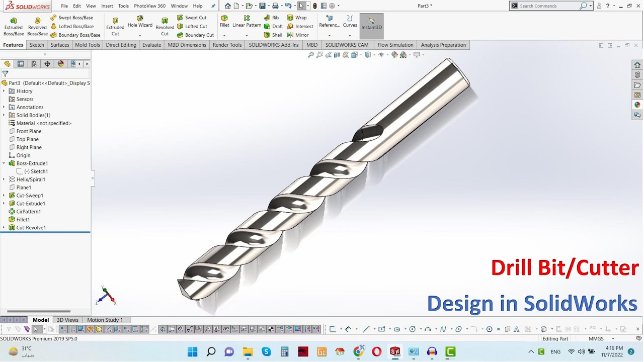
Task: Open the Fillet dropdown arrow
Action: (224, 36)
